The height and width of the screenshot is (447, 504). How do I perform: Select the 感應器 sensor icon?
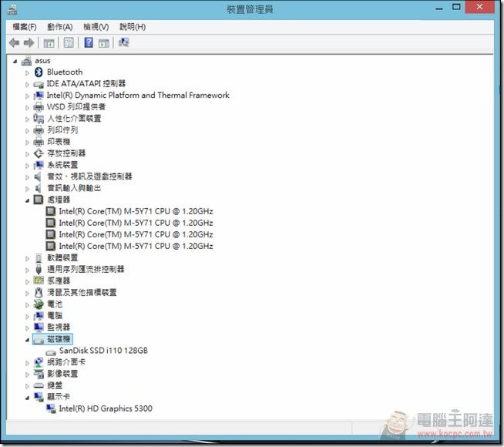click(39, 281)
